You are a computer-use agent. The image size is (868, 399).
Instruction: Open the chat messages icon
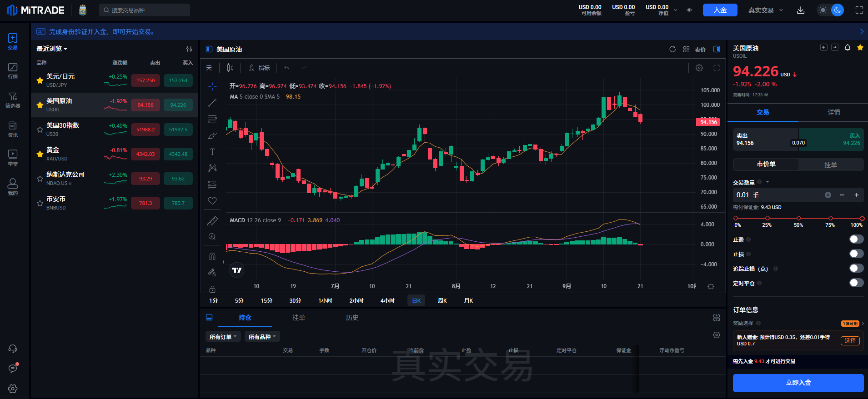13,368
